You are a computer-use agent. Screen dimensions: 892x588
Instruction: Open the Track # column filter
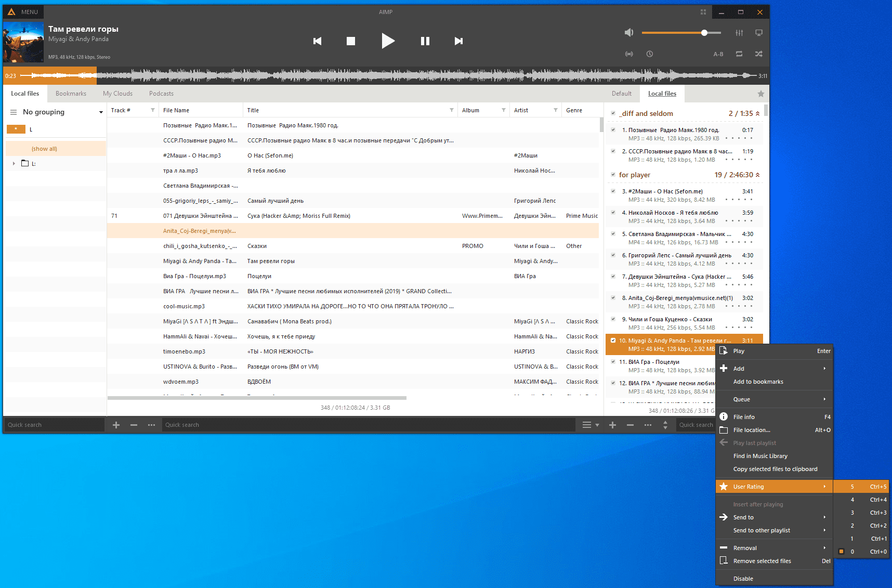pyautogui.click(x=153, y=110)
